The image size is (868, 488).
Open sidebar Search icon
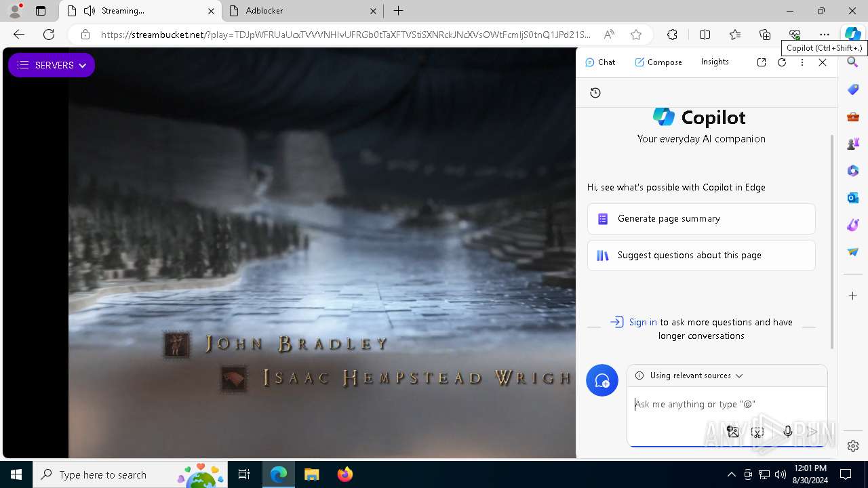[853, 62]
